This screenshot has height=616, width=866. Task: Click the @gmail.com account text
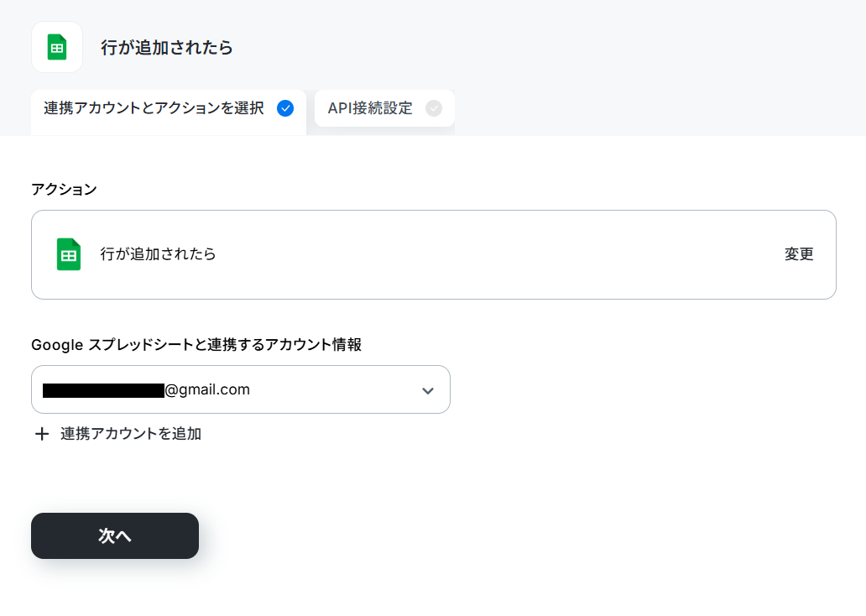(x=207, y=390)
